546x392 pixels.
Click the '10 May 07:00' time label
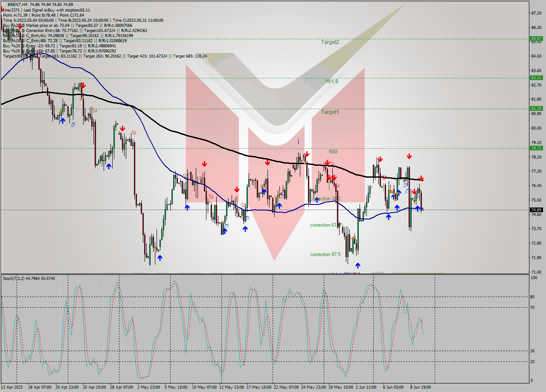click(x=204, y=387)
